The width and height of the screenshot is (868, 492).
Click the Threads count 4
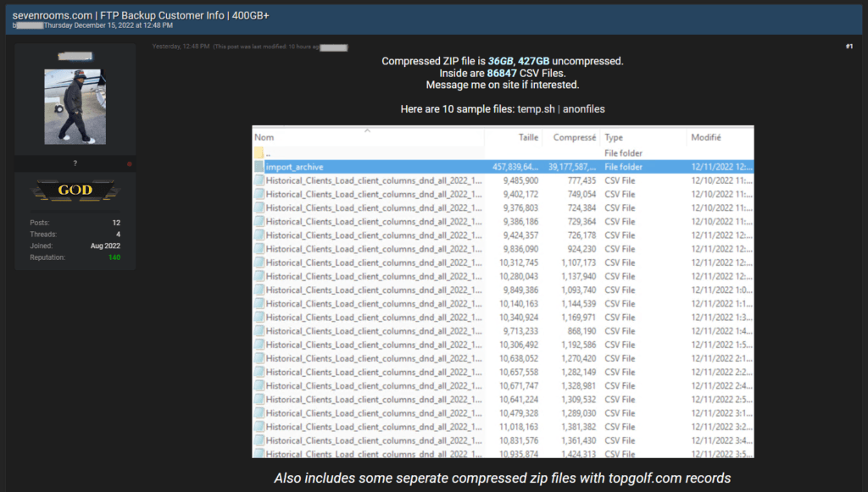pyautogui.click(x=118, y=235)
